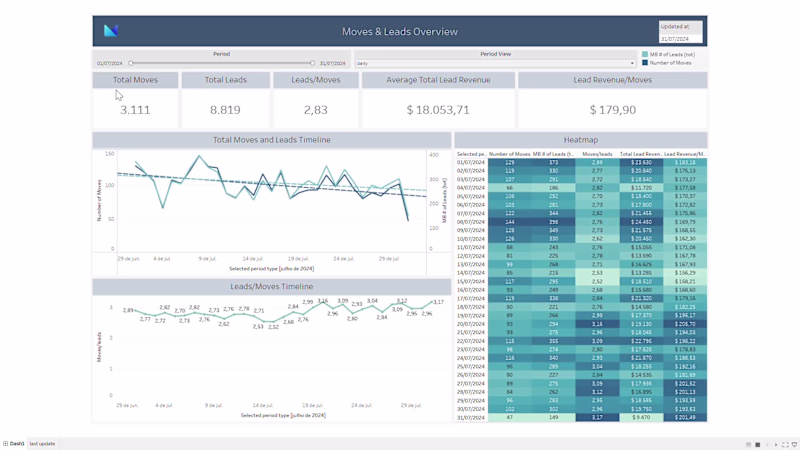Click the Total Moves value 3.111
Viewport: 800px width, 450px height.
(135, 110)
